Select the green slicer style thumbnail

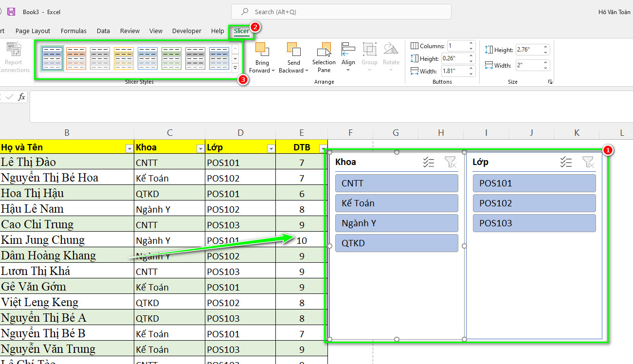(x=171, y=58)
